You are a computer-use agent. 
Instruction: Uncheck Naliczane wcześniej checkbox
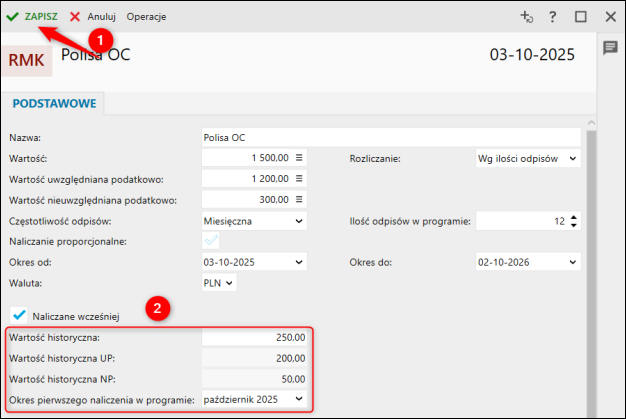pos(19,316)
